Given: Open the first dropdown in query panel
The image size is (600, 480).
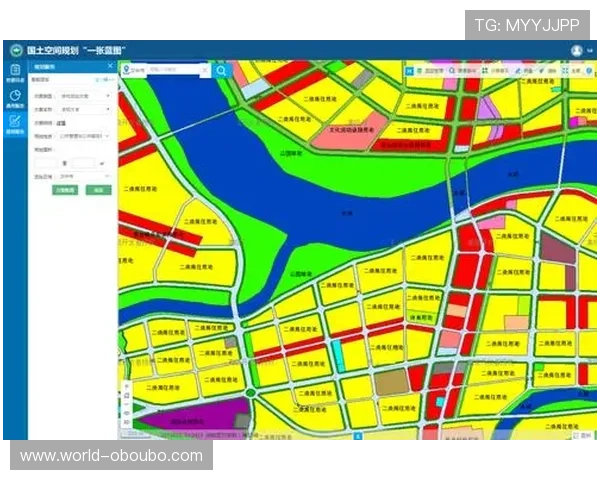Looking at the screenshot, I should (85, 95).
